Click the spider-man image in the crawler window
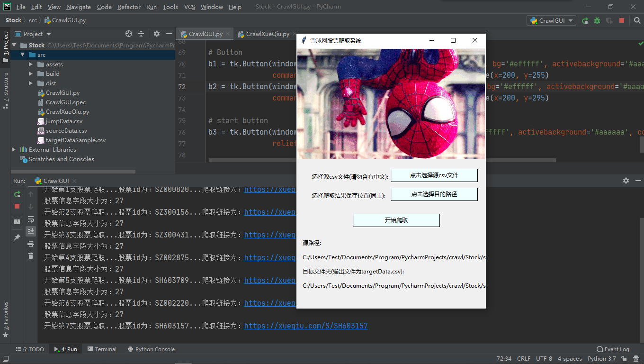Screen dimensions: 644x364 (x=391, y=104)
